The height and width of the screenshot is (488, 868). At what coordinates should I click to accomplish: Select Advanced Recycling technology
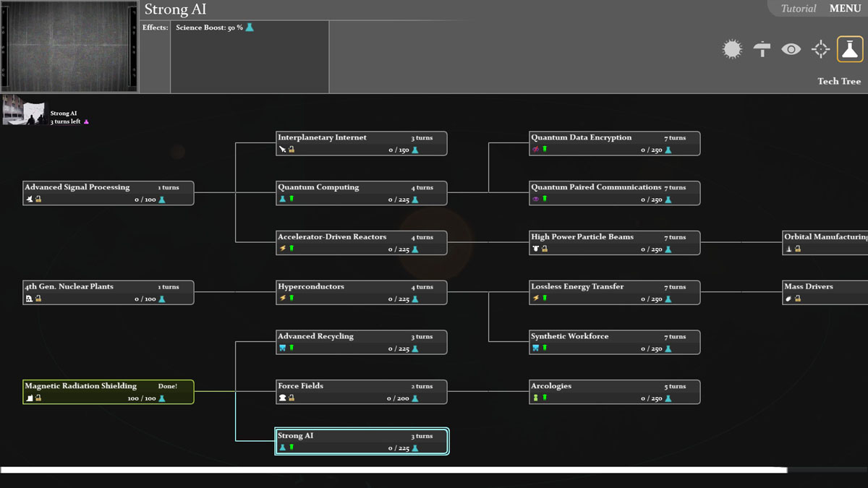pyautogui.click(x=362, y=342)
